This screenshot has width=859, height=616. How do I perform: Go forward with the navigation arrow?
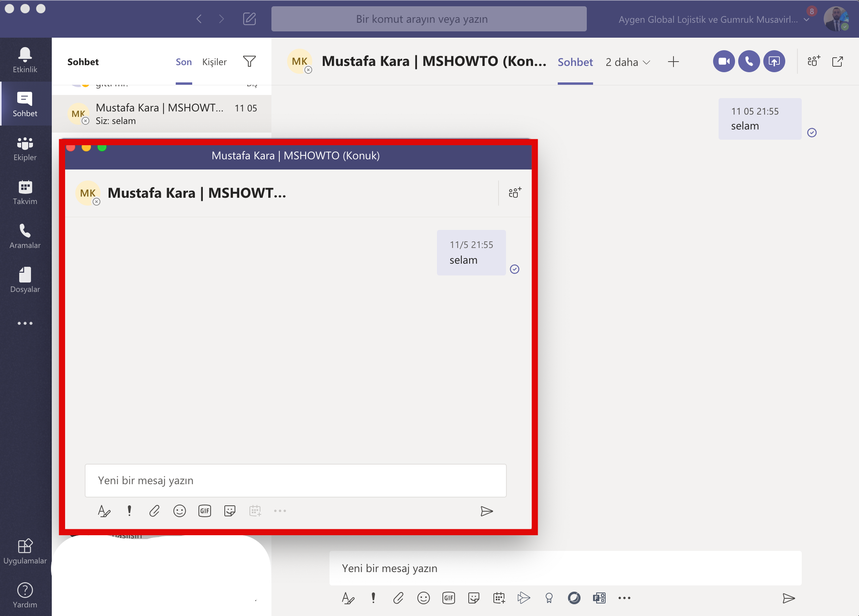(x=222, y=19)
